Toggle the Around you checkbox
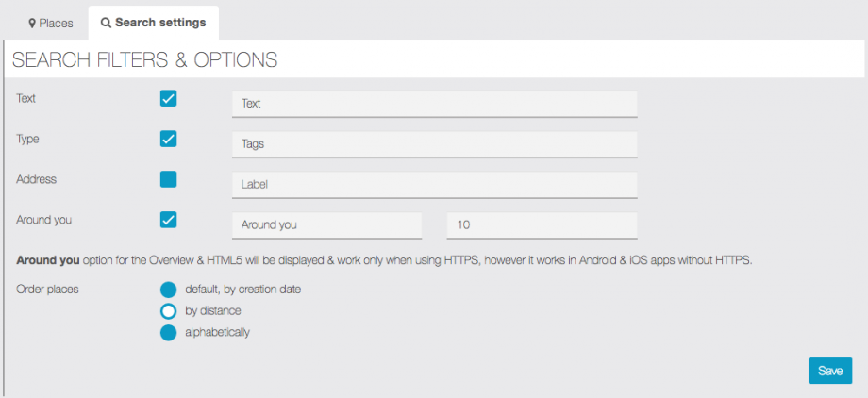This screenshot has height=398, width=868. [169, 220]
